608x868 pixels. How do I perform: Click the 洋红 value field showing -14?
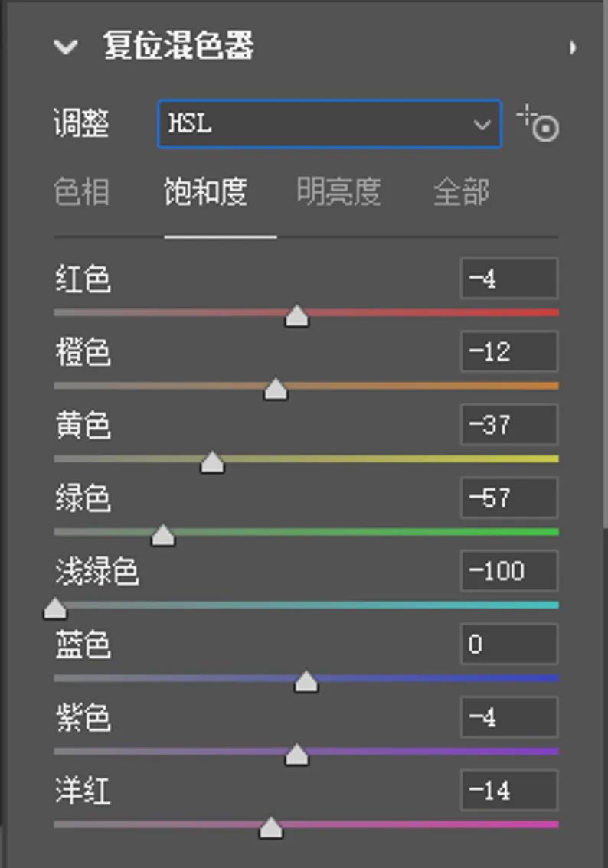508,791
